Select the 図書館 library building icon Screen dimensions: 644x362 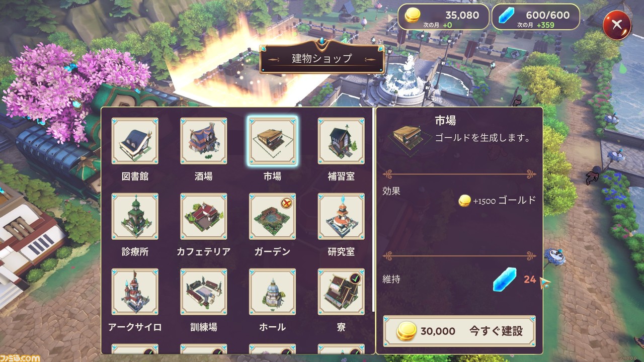pos(135,141)
